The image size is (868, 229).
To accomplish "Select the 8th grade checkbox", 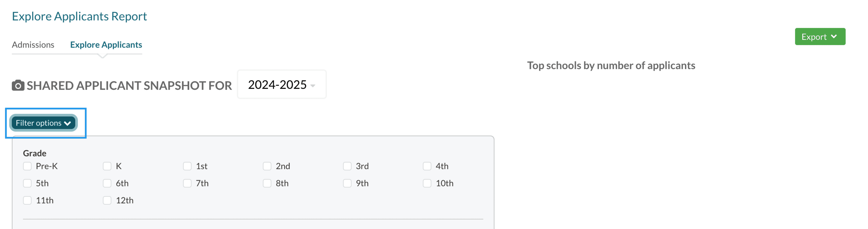I will pos(267,183).
